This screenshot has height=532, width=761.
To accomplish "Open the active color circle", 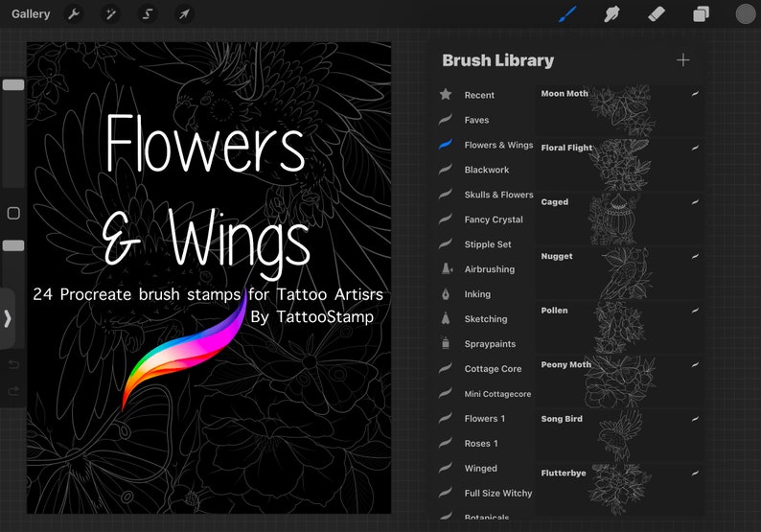I will pyautogui.click(x=746, y=14).
